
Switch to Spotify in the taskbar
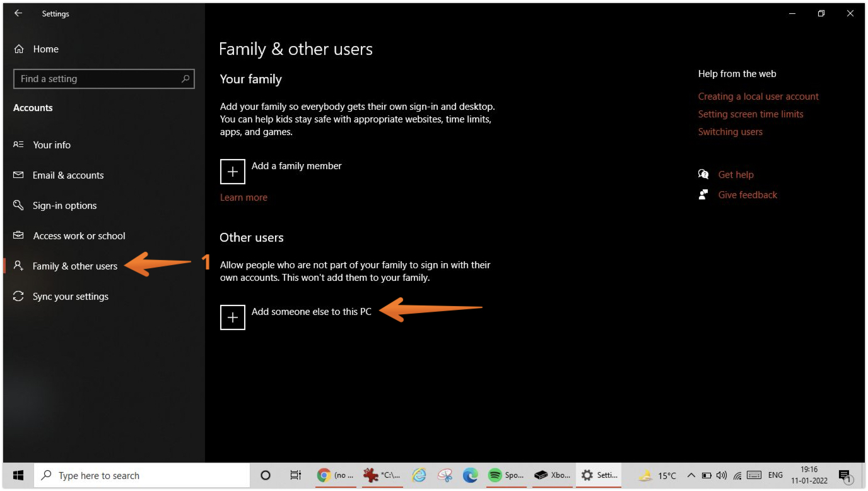point(505,475)
